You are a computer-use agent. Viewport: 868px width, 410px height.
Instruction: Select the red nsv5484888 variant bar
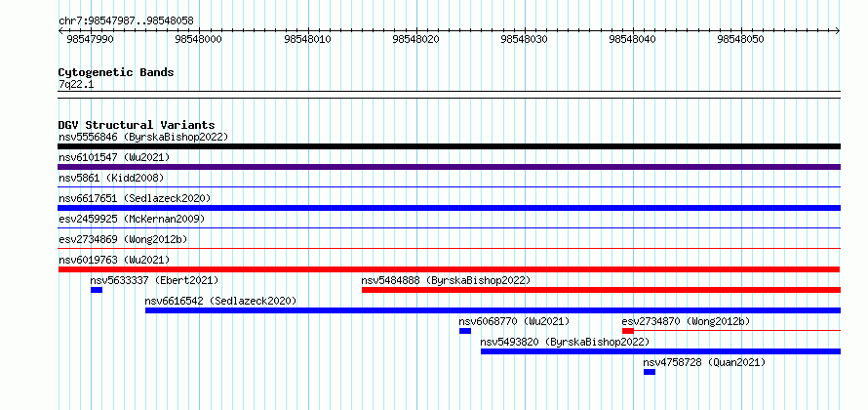click(x=601, y=290)
